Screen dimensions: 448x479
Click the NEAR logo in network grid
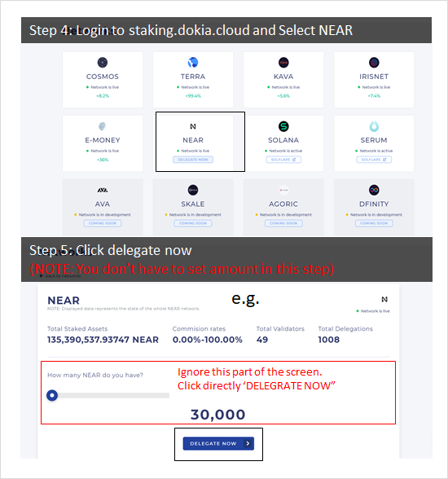click(193, 126)
